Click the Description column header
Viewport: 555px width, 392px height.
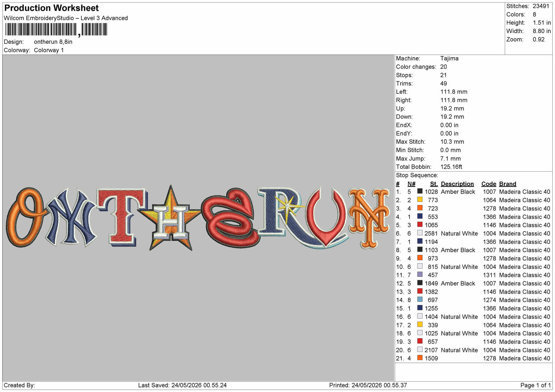point(457,184)
